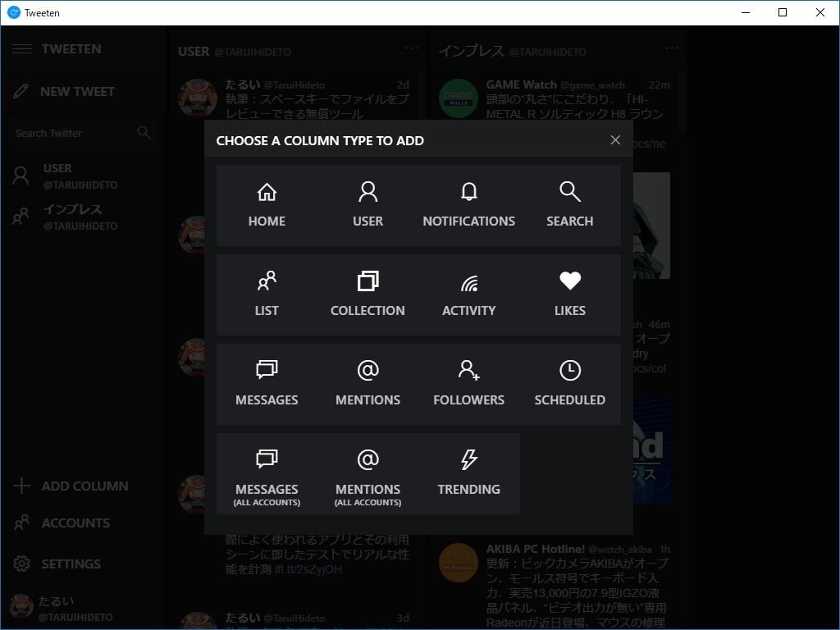This screenshot has height=630, width=840.
Task: Choose the Followers column type
Action: (468, 385)
